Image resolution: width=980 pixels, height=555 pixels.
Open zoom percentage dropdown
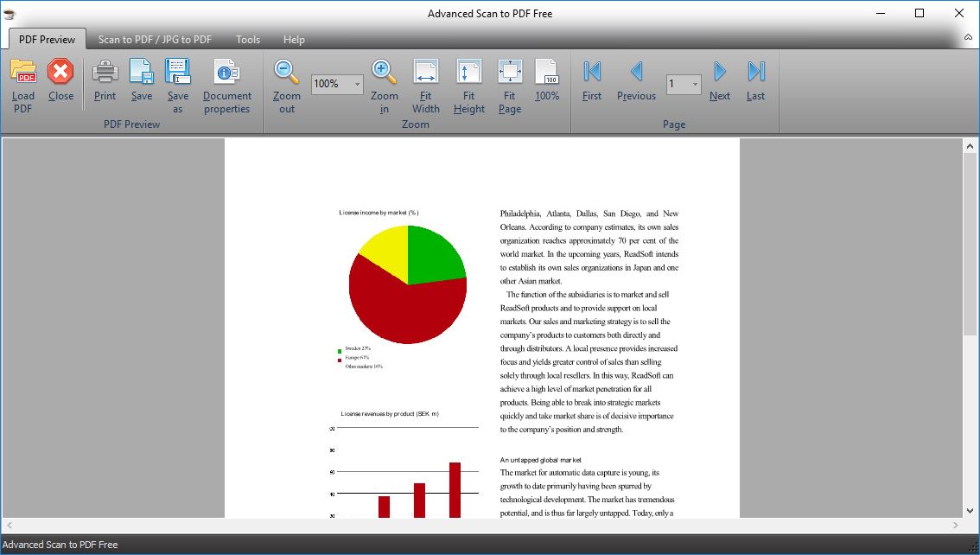point(358,84)
